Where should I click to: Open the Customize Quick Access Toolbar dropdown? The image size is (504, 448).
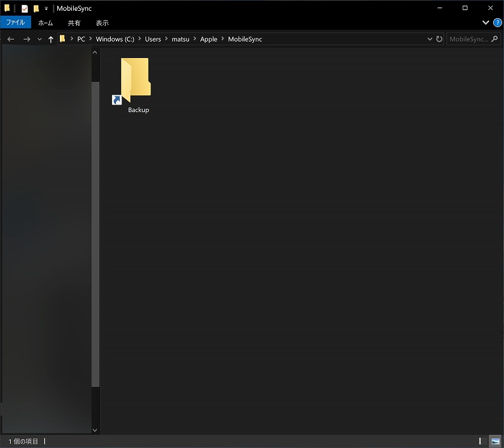click(46, 9)
